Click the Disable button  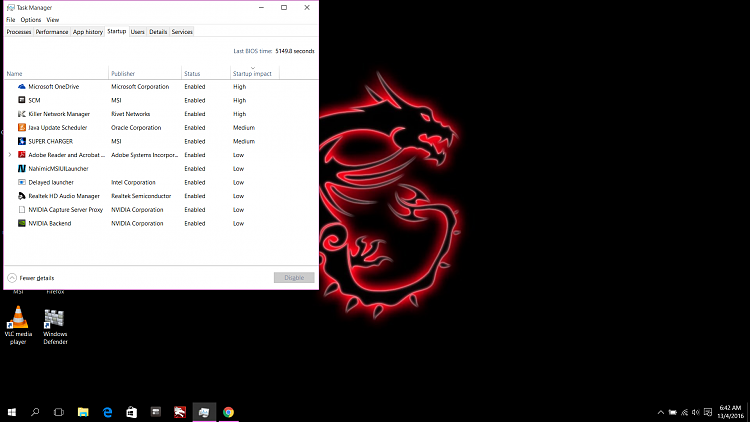click(x=294, y=278)
